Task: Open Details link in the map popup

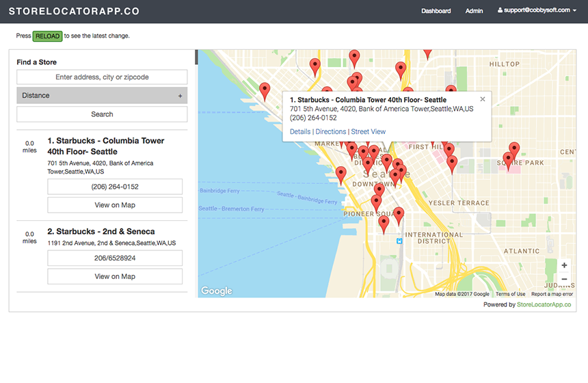Action: pos(300,131)
